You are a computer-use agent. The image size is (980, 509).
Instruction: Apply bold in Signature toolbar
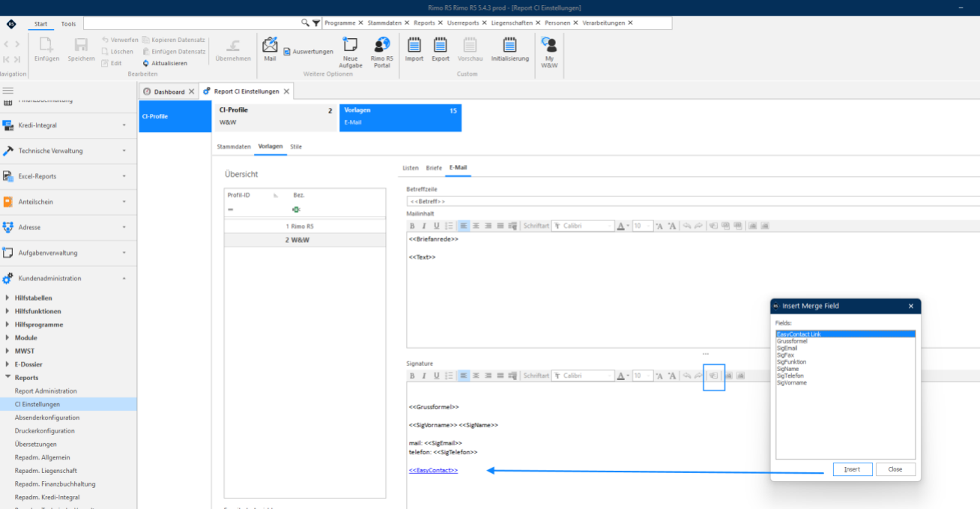point(412,376)
